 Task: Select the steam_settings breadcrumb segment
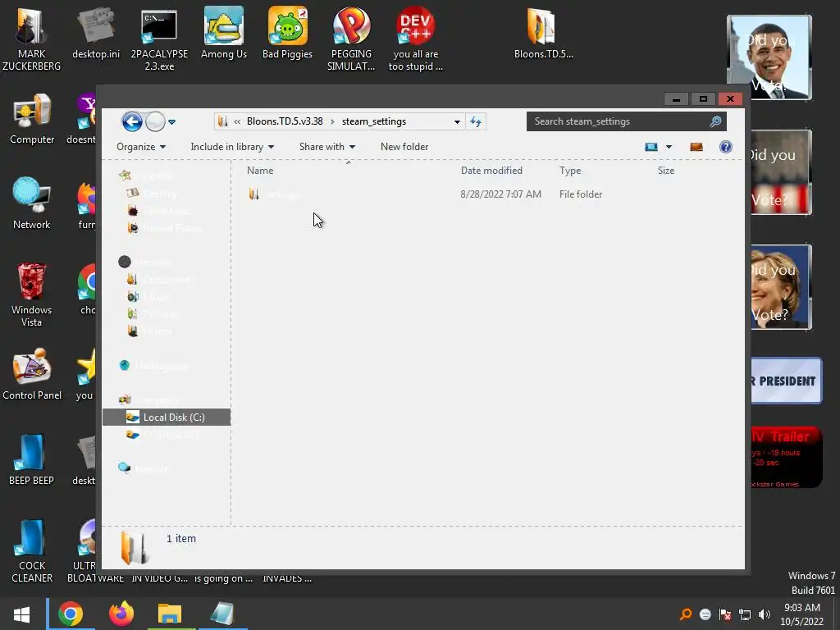[374, 121]
